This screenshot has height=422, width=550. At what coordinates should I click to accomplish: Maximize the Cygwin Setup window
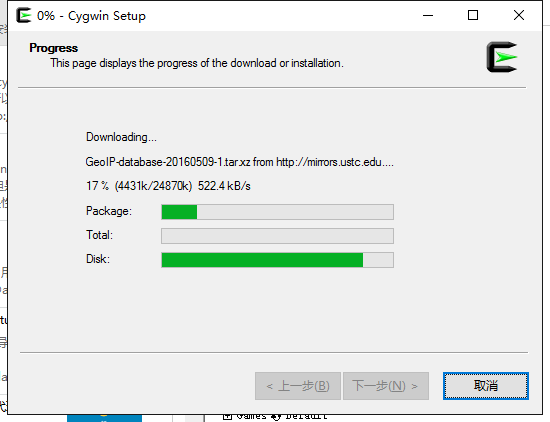473,15
